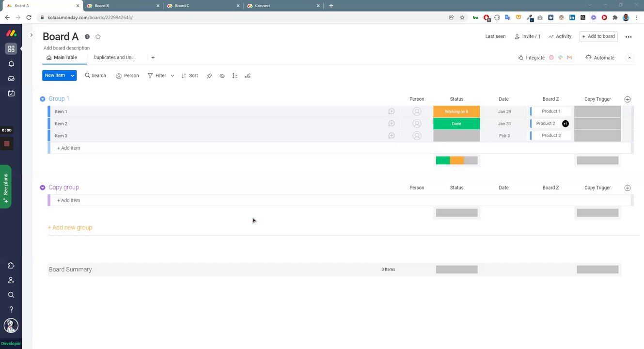
Task: Open My Work calendar-check icon
Action: coord(11,93)
